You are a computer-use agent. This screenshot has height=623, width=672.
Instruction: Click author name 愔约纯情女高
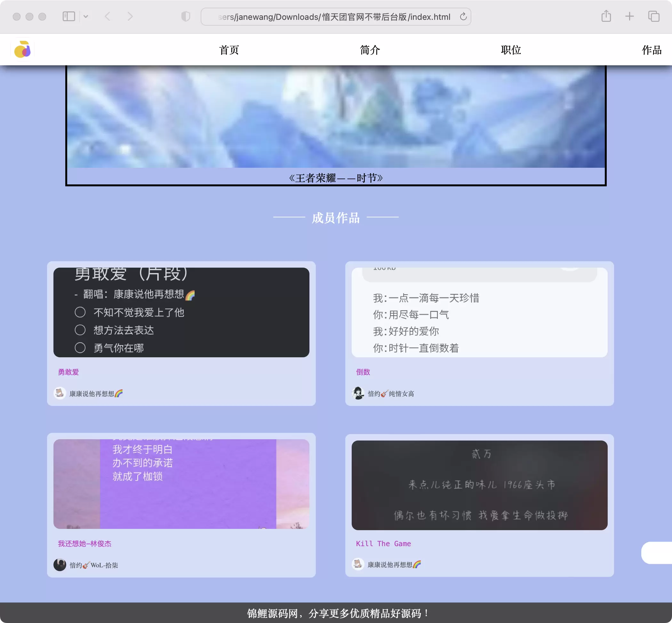tap(391, 393)
